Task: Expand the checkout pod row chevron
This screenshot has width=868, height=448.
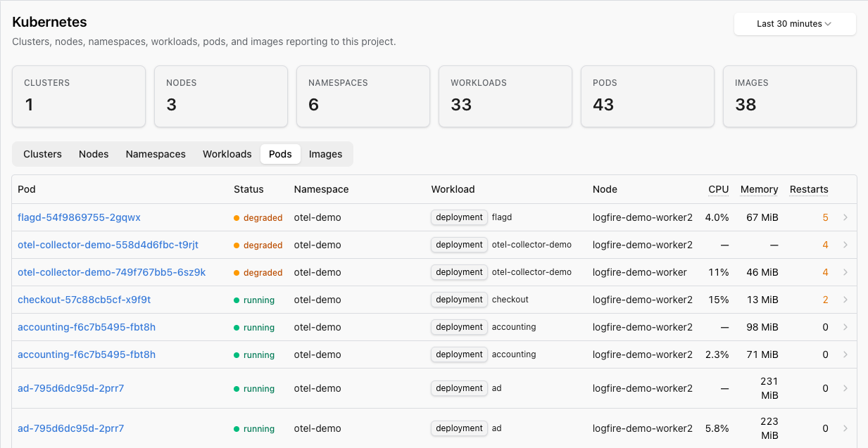Action: coord(845,300)
